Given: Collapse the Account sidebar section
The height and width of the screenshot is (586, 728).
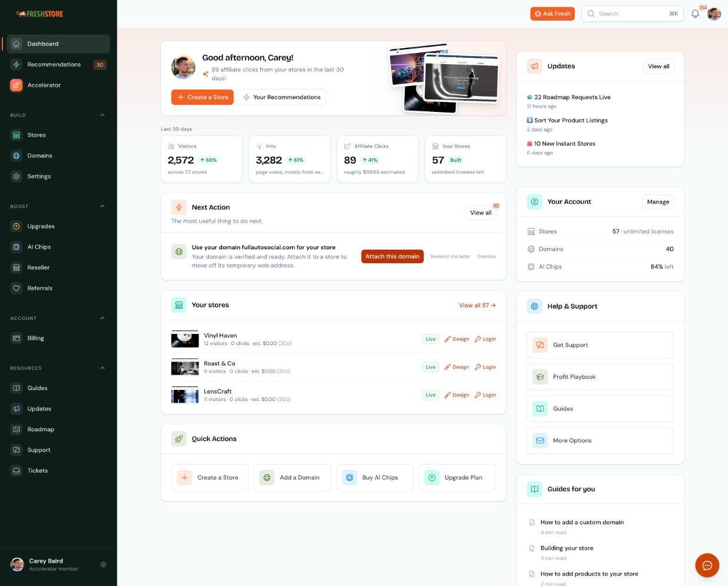Looking at the screenshot, I should (x=102, y=318).
